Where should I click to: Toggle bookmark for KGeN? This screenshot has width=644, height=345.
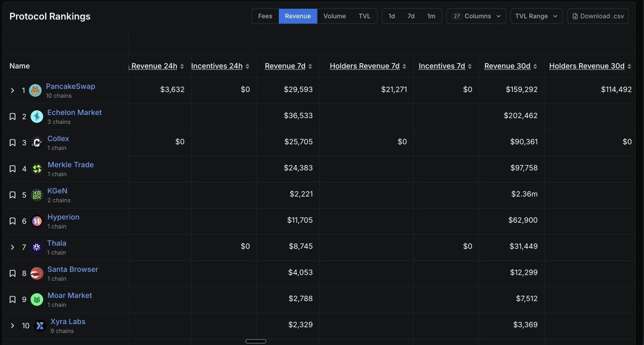click(x=13, y=195)
